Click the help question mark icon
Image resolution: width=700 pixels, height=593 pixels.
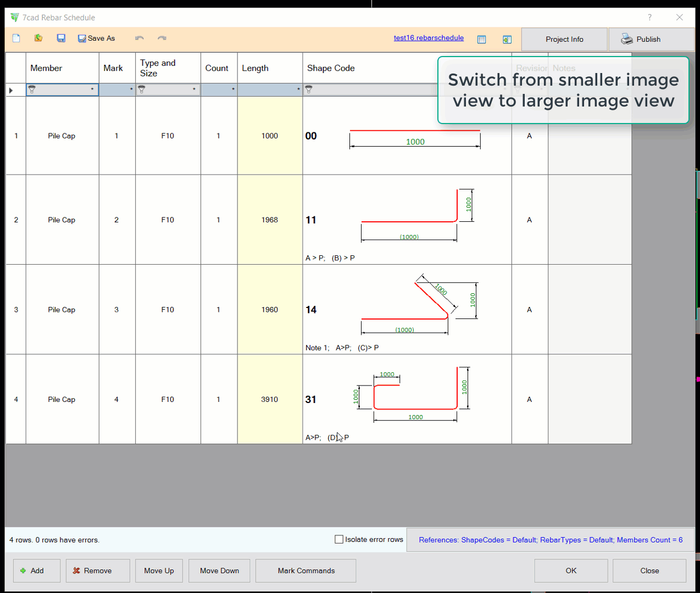(649, 18)
